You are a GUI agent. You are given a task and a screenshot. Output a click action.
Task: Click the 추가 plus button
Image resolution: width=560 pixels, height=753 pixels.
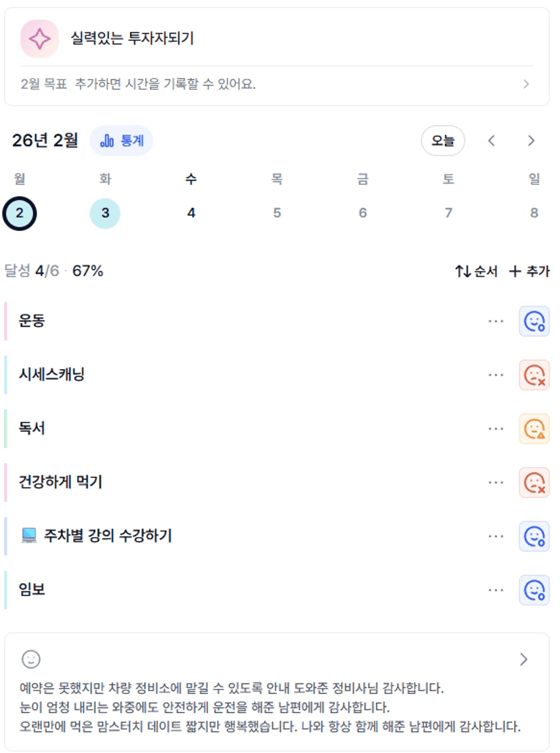[x=530, y=272]
